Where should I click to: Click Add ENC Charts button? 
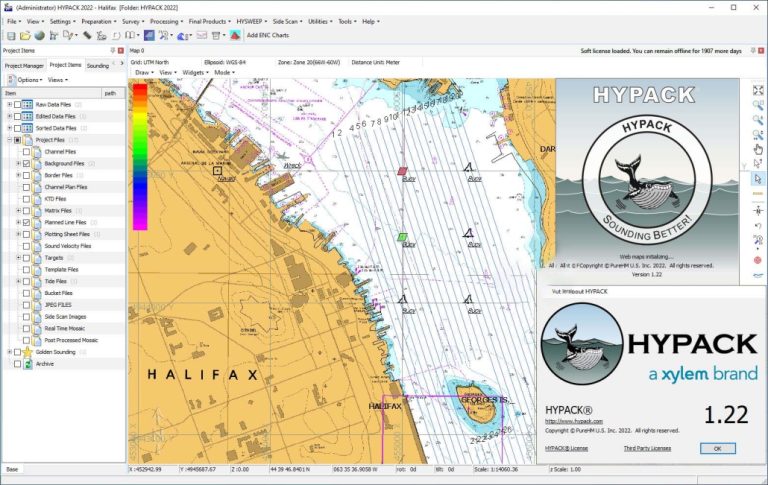[x=267, y=35]
